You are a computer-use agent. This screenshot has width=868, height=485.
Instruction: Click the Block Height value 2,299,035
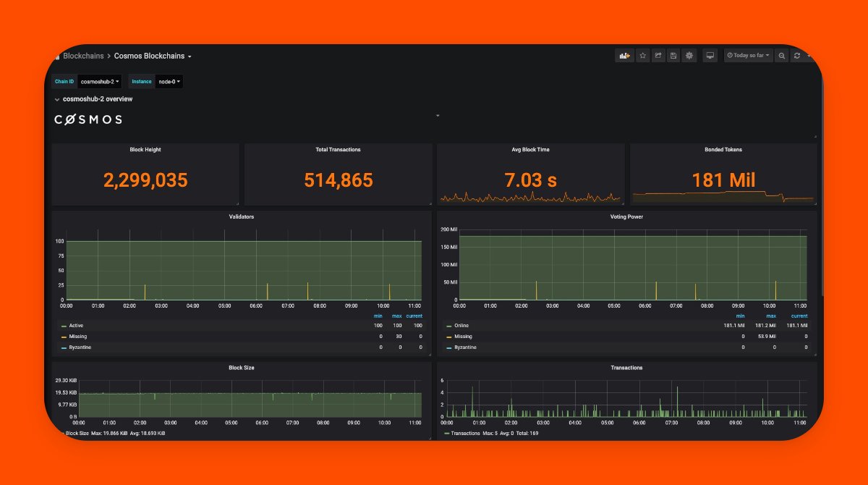click(145, 180)
